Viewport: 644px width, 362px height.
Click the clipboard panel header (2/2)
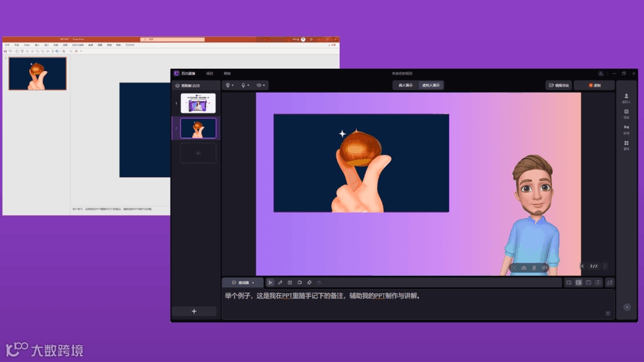click(196, 85)
